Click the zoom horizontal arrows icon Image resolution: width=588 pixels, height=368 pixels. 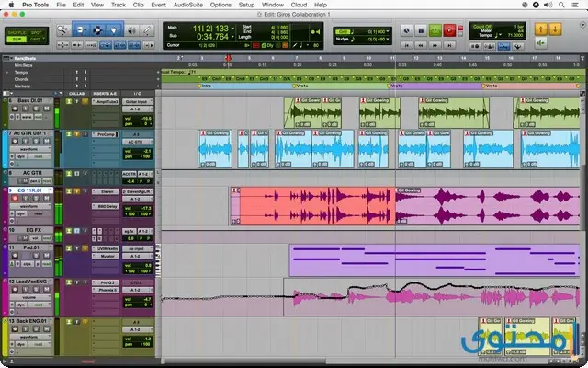tap(62, 45)
